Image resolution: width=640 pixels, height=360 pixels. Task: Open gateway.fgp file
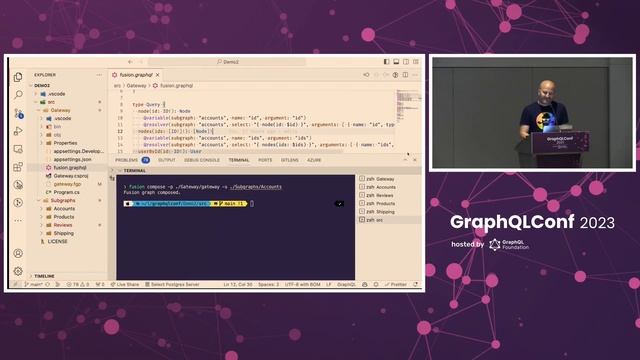pos(67,184)
